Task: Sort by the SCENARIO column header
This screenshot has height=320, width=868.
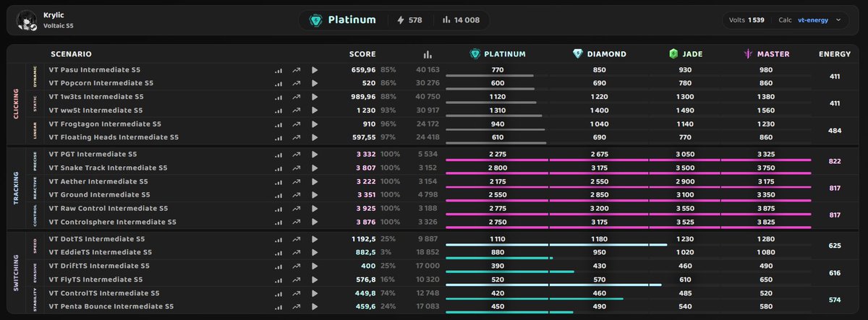Action: [71, 54]
